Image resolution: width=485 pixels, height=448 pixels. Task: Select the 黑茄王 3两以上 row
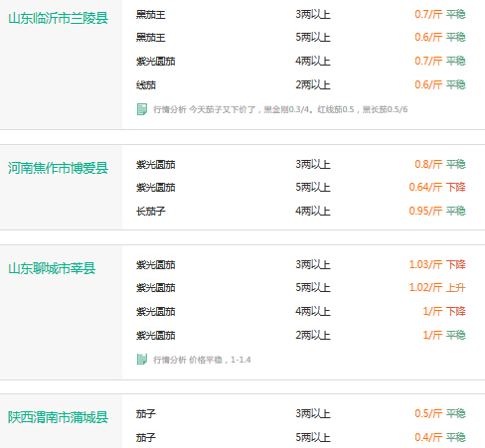point(301,15)
